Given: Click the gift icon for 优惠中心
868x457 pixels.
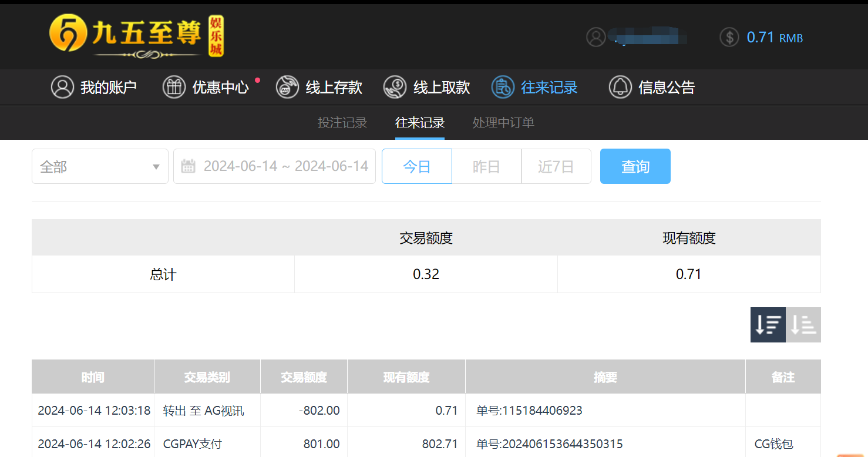Looking at the screenshot, I should pyautogui.click(x=174, y=87).
